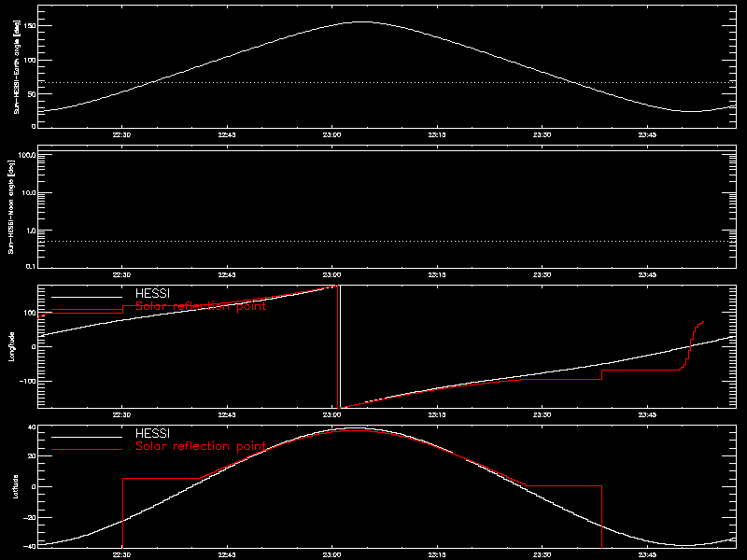Click '23:00' time label under Latitude plot
The image size is (747, 560).
pos(332,555)
